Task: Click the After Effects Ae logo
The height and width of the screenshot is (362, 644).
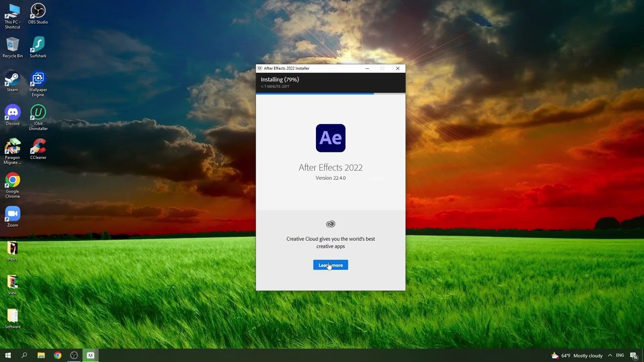Action: coord(331,138)
